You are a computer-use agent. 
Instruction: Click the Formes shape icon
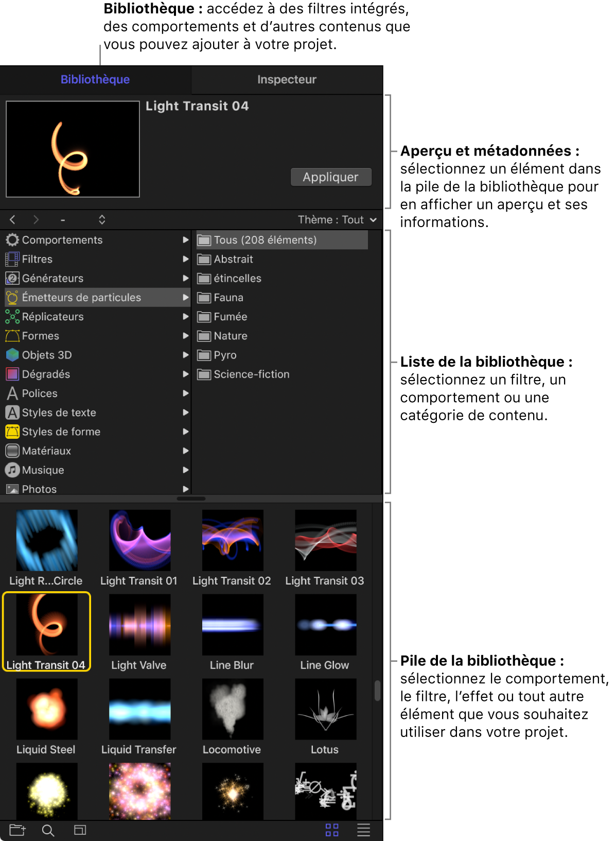12,336
